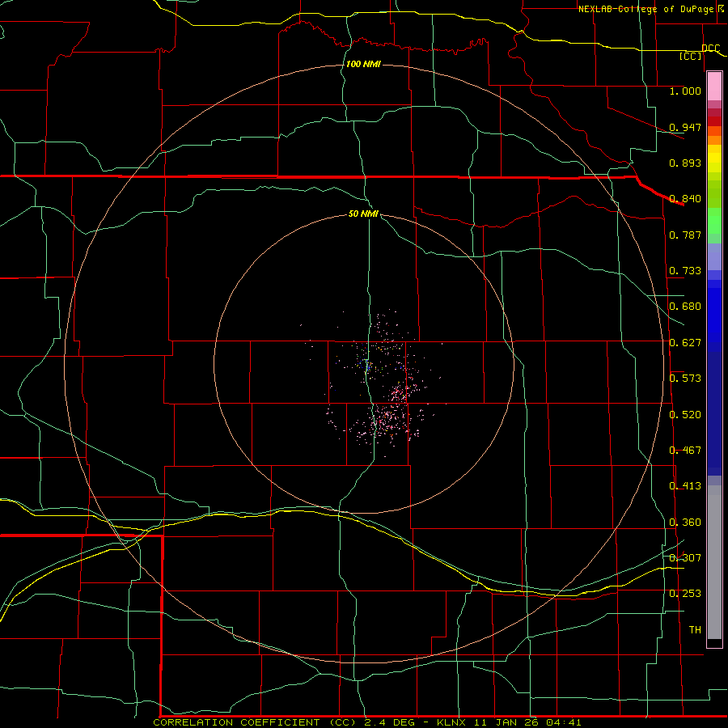Click the KLNX radar site at map center
This screenshot has width=728, height=728.
pyautogui.click(x=366, y=365)
